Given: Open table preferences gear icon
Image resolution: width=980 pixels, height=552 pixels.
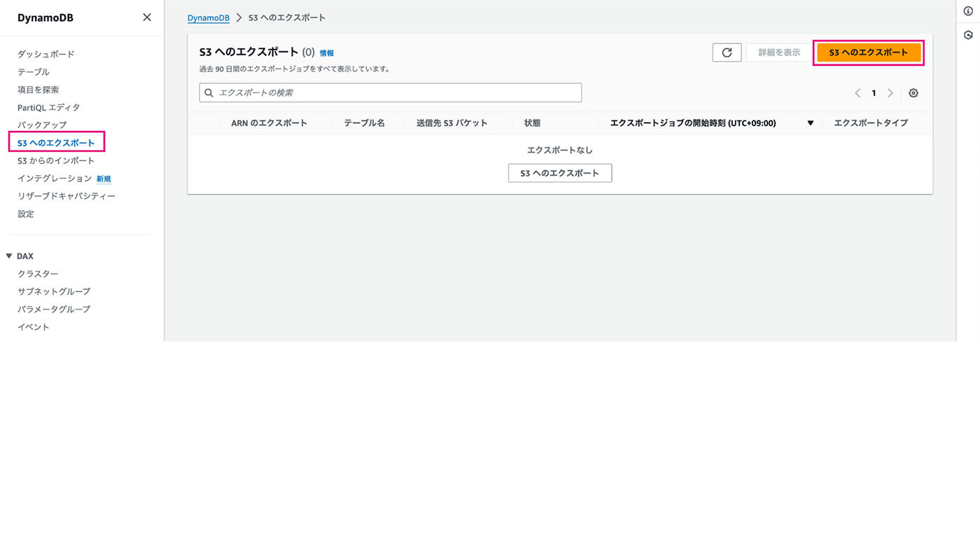Looking at the screenshot, I should [913, 93].
